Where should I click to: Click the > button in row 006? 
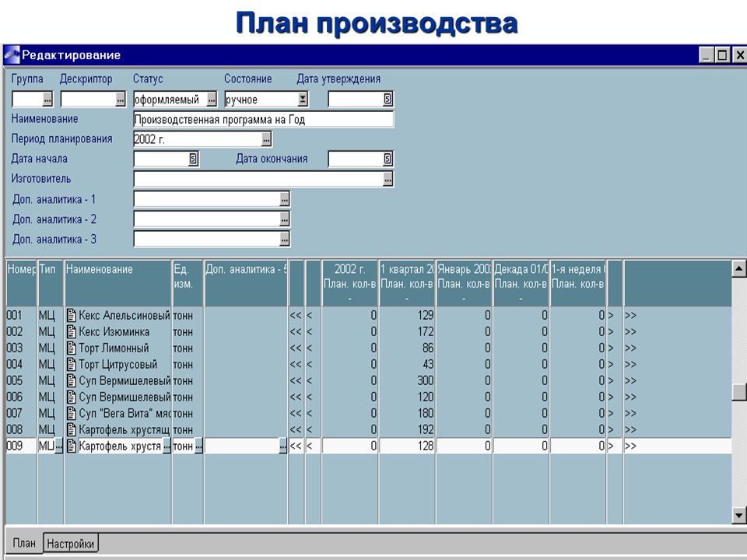(612, 397)
